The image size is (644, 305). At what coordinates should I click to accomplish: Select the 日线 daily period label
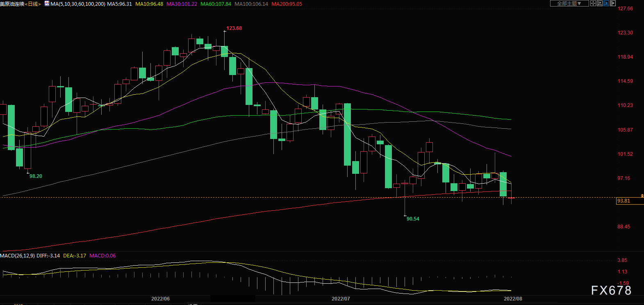pos(33,4)
